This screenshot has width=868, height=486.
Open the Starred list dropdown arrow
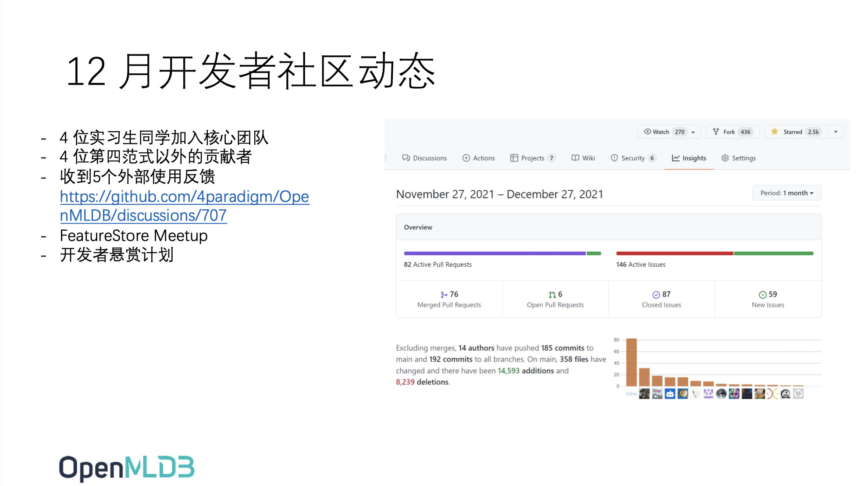tap(836, 132)
